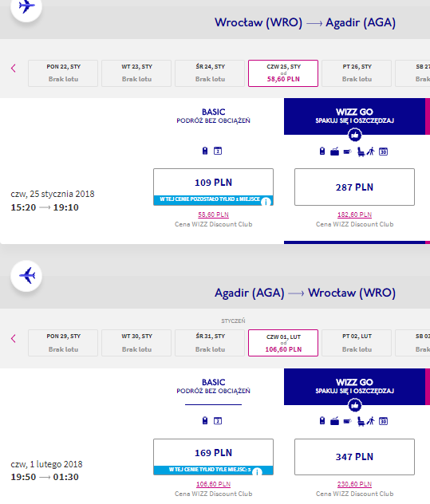Click the return flight airplane icon

(26, 276)
